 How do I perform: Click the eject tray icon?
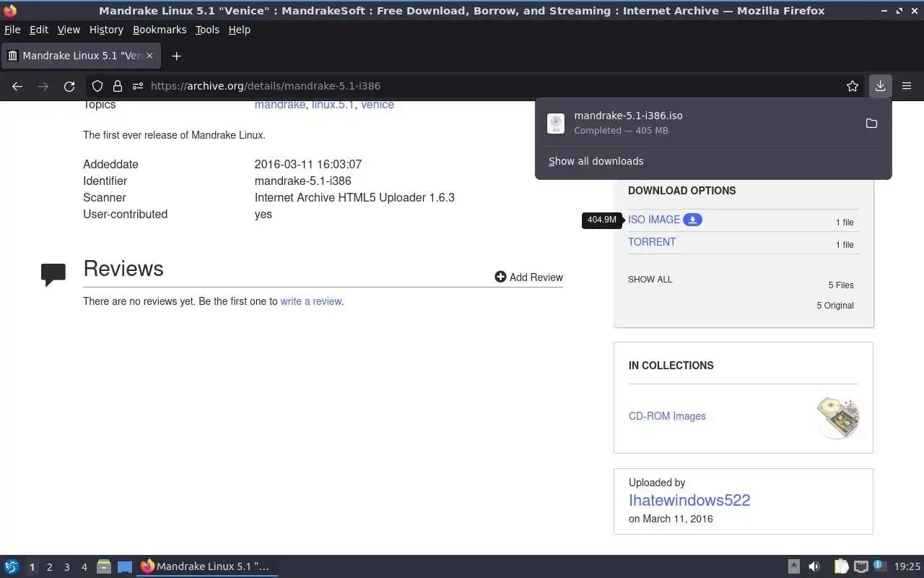(x=793, y=566)
